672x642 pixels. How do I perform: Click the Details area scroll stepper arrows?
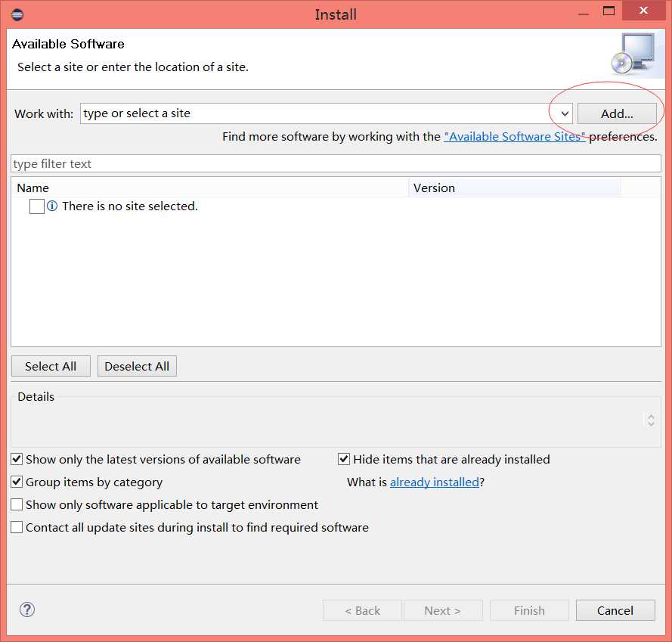(651, 420)
